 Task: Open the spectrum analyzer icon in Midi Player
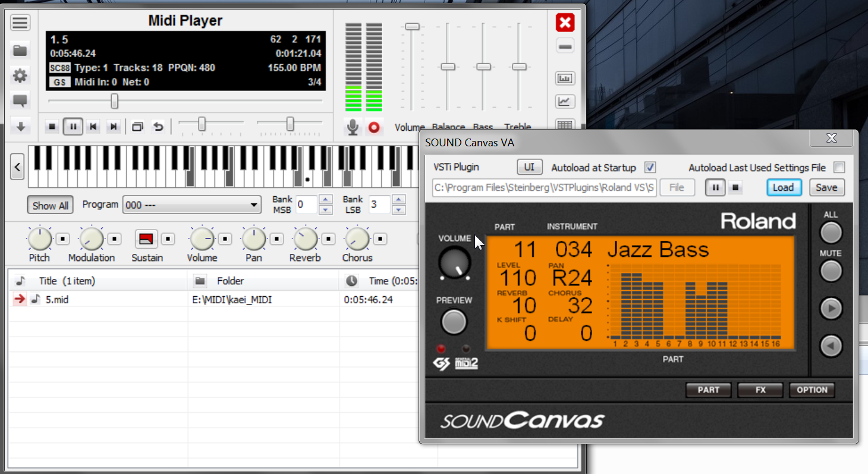coord(565,78)
